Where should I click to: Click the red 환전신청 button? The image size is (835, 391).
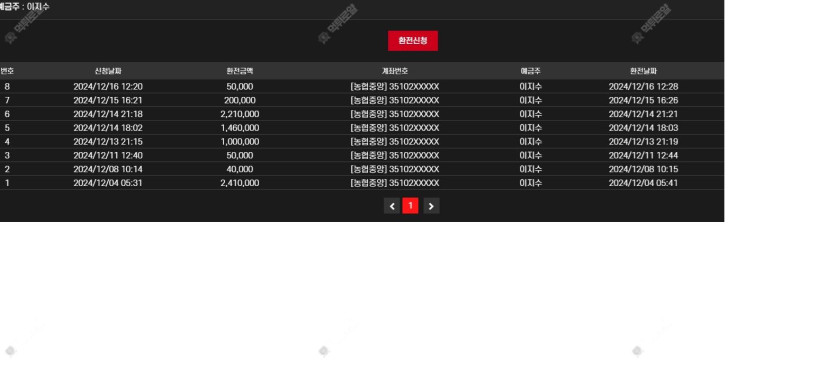pyautogui.click(x=413, y=41)
